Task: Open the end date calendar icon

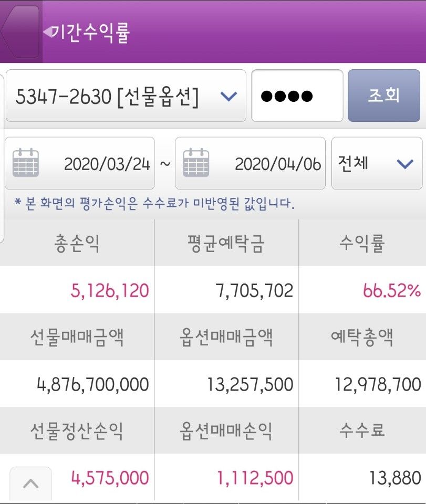Action: [196, 163]
